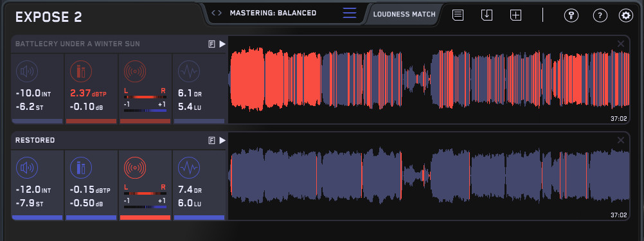The height and width of the screenshot is (241, 644).
Task: Click the -0.15 dBTP true peak value
Action: click(90, 190)
